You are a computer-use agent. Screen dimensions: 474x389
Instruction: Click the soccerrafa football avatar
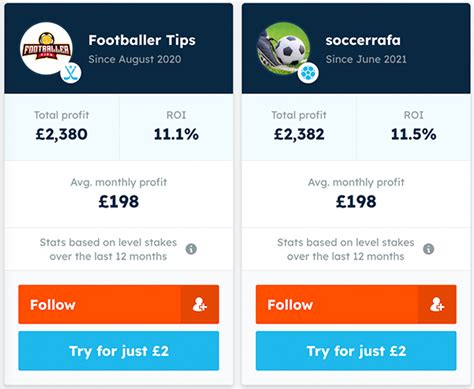click(284, 49)
